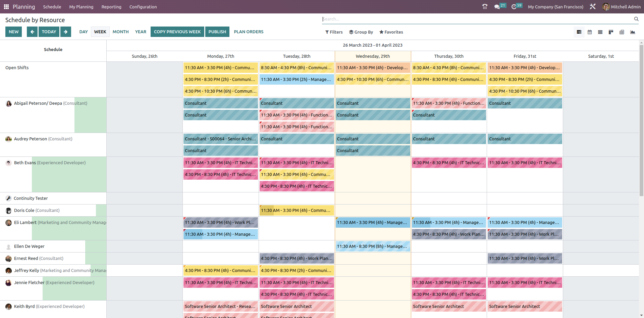This screenshot has height=318, width=644.
Task: Toggle the MONTH view scale
Action: 120,32
